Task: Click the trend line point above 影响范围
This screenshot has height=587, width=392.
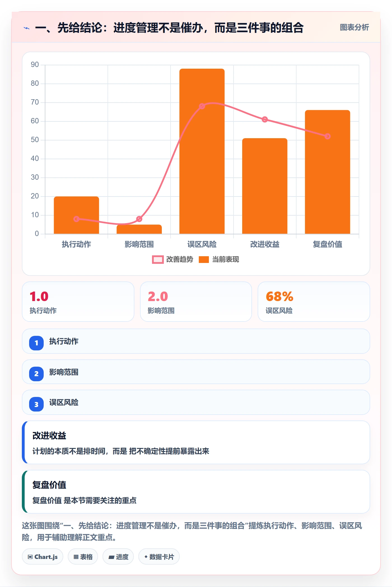Action: (139, 219)
